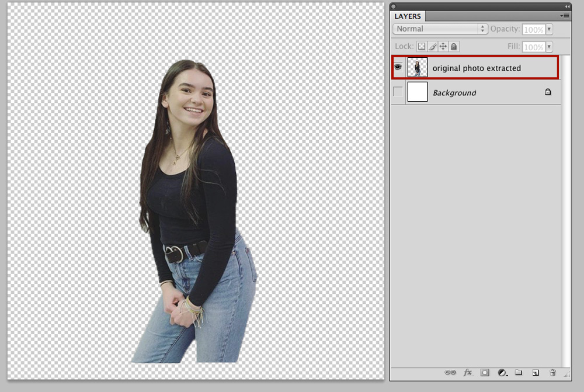
Task: Lock position move icon
Action: click(x=443, y=46)
